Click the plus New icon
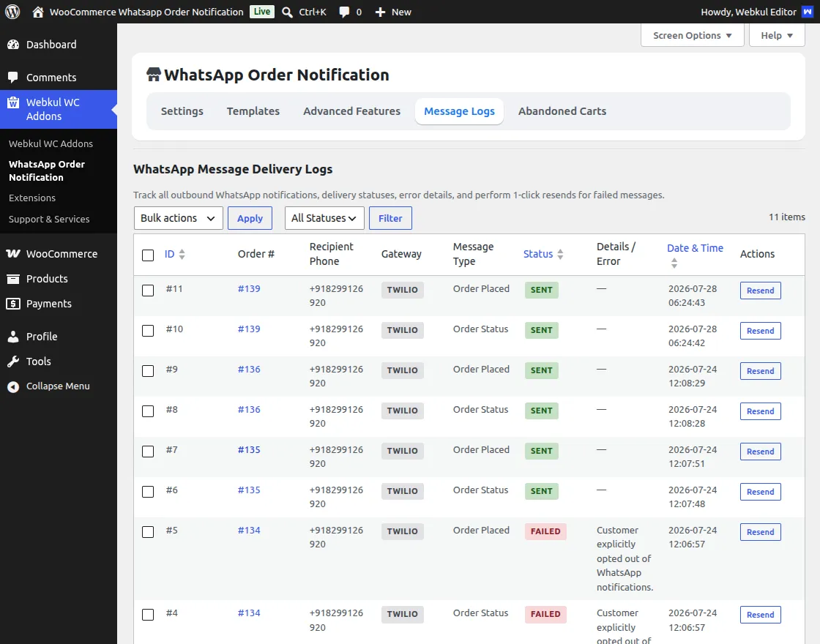Image resolution: width=820 pixels, height=644 pixels. (380, 12)
